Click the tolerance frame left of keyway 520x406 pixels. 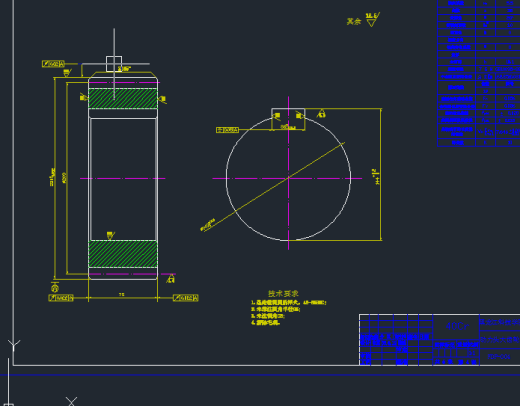[227, 130]
